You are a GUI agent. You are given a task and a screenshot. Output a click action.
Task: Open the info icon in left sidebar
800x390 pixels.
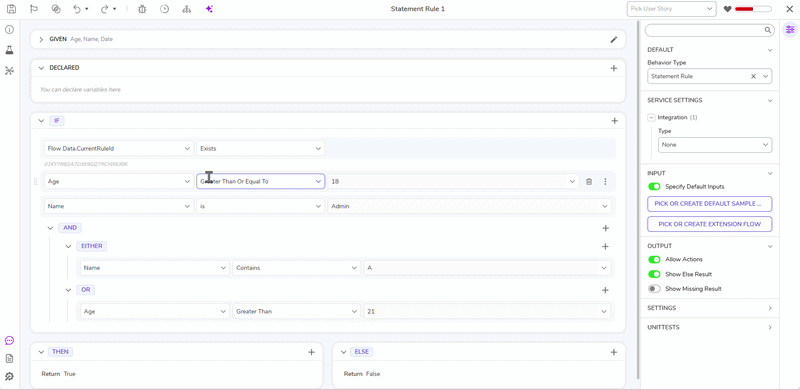pyautogui.click(x=9, y=30)
